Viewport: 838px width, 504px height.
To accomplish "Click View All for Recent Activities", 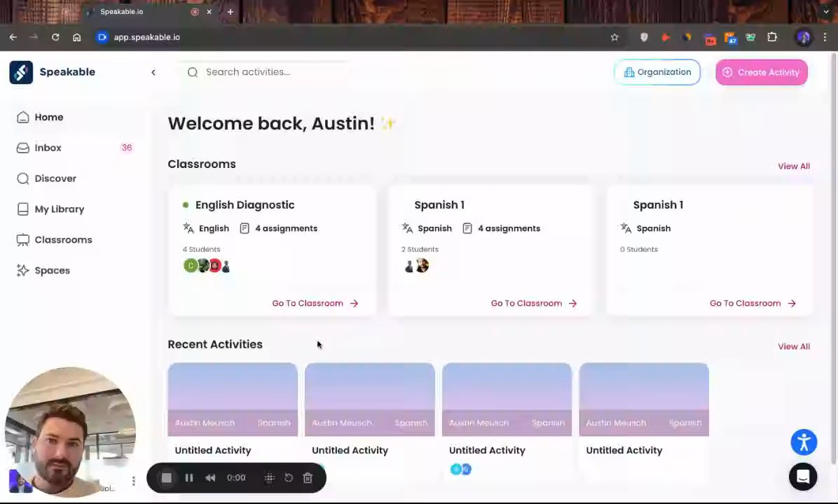I will (x=794, y=346).
